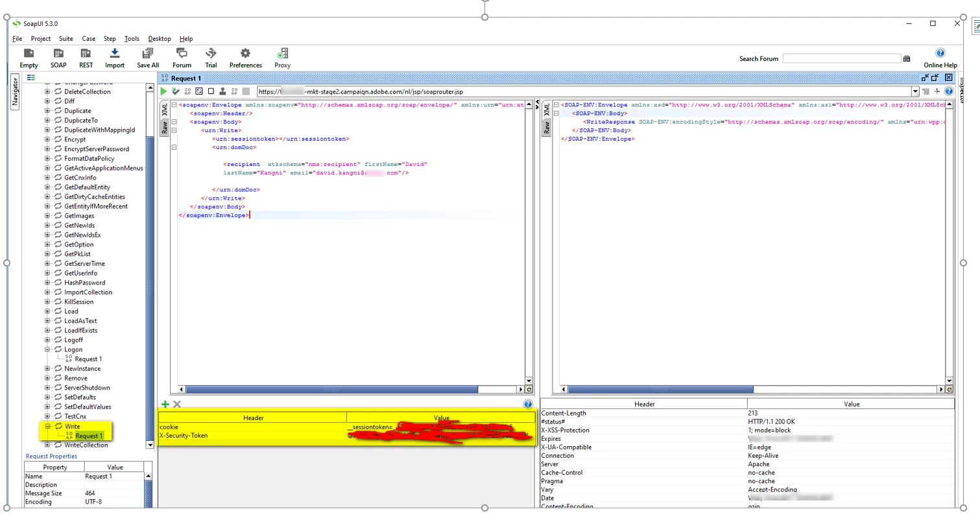This screenshot has width=980, height=531.
Task: Select the TestCnx operation
Action: coord(75,416)
